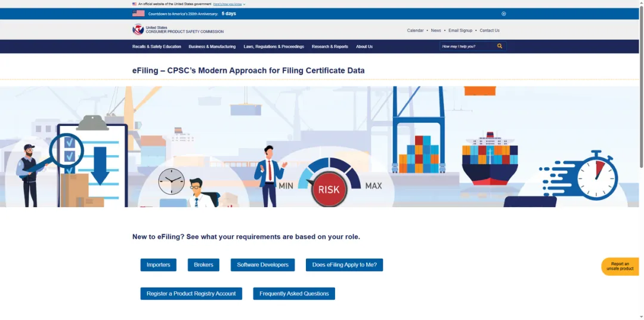The width and height of the screenshot is (644, 320).
Task: Open the Calendar link
Action: click(x=415, y=30)
